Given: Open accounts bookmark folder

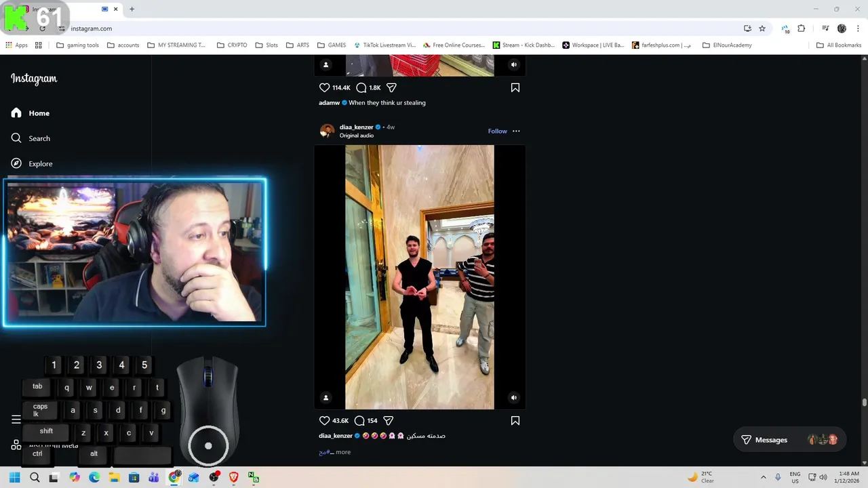Looking at the screenshot, I should [x=123, y=45].
